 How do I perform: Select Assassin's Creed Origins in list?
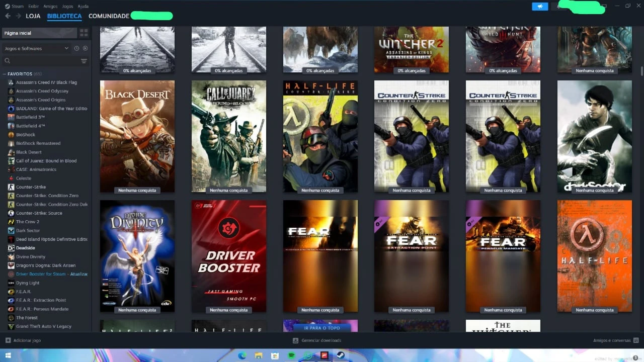tap(41, 100)
